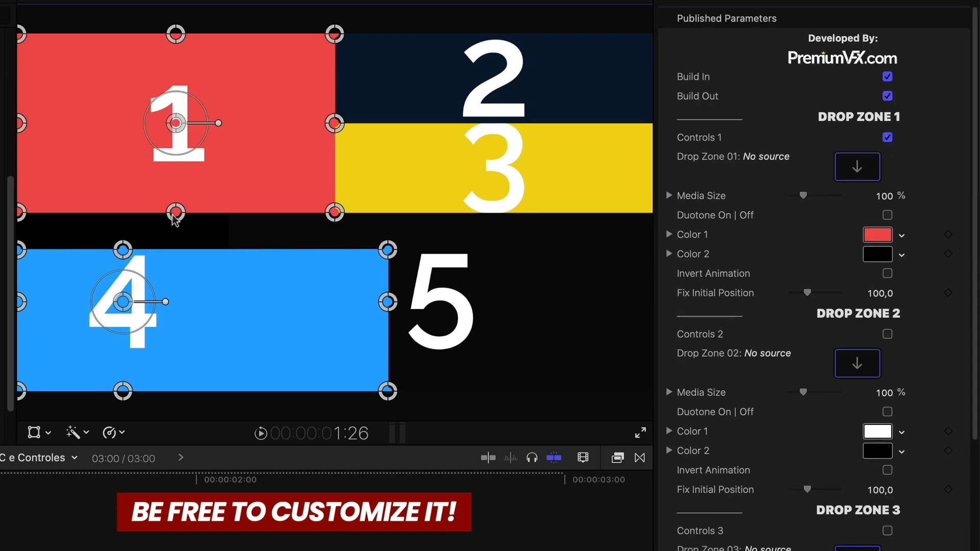980x551 pixels.
Task: Expand Color 2 in Drop Zone 2
Action: [x=669, y=450]
